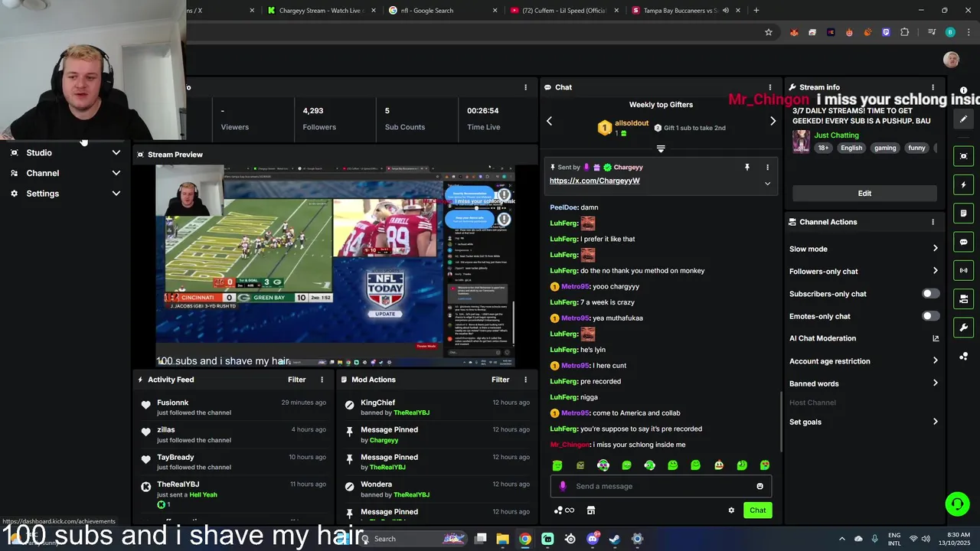Open Stream info three-dot menu
Image resolution: width=980 pixels, height=551 pixels.
(x=933, y=87)
